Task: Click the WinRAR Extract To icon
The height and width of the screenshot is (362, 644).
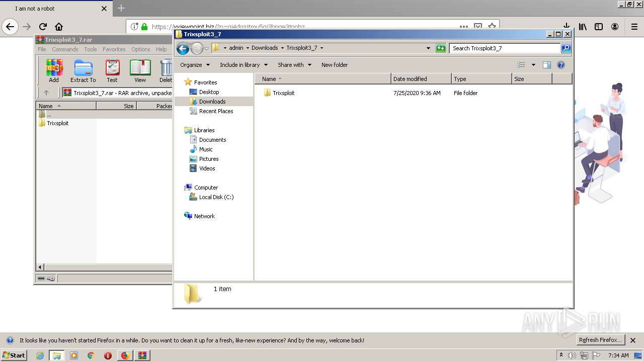Action: point(83,70)
